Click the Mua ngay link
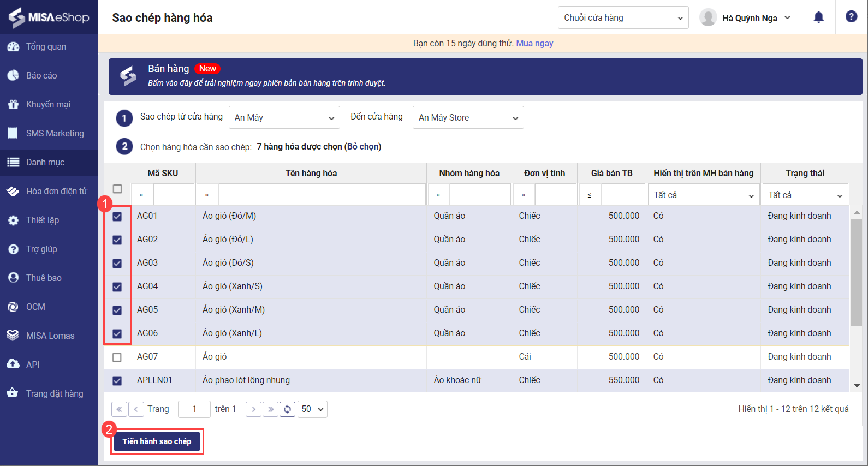Image resolution: width=868 pixels, height=466 pixels. tap(534, 43)
